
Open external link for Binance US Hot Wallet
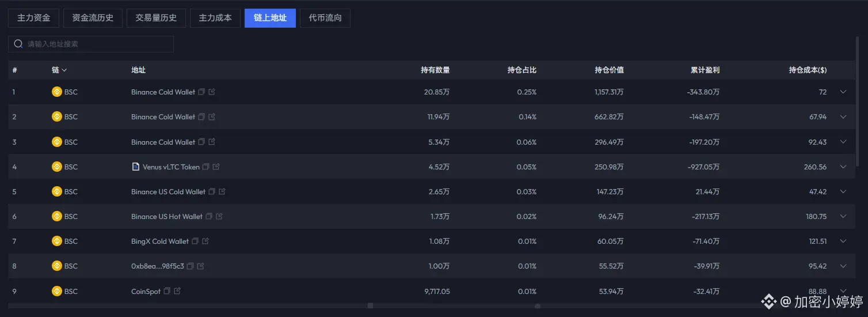[x=219, y=217]
